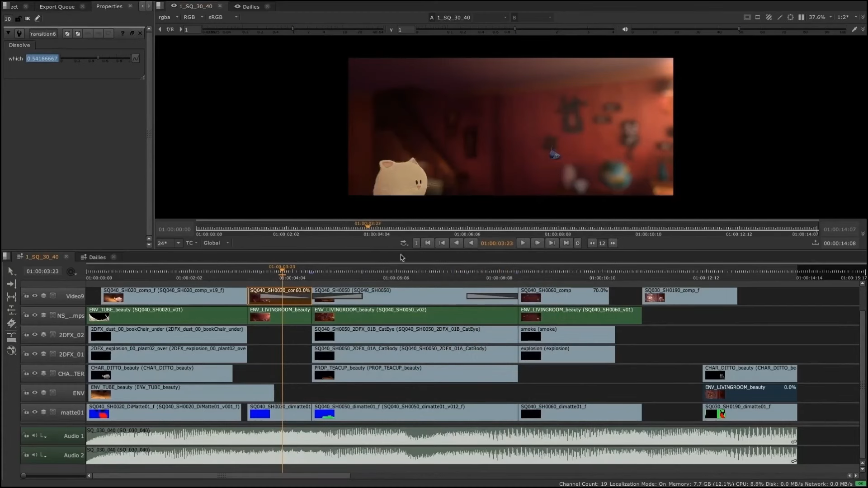The image size is (868, 488).
Task: Click the viewer audio speaker icon
Action: [625, 29]
